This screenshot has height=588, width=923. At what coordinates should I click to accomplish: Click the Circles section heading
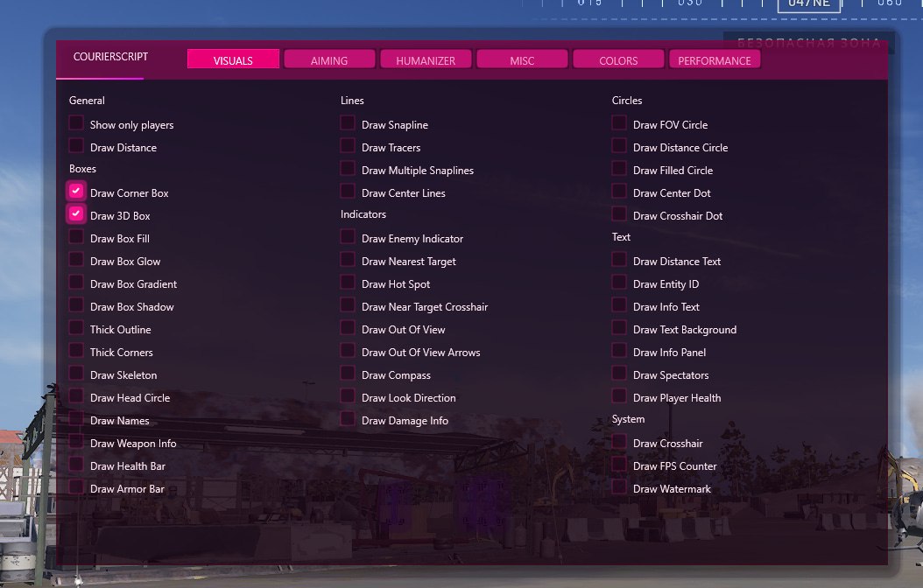click(627, 100)
